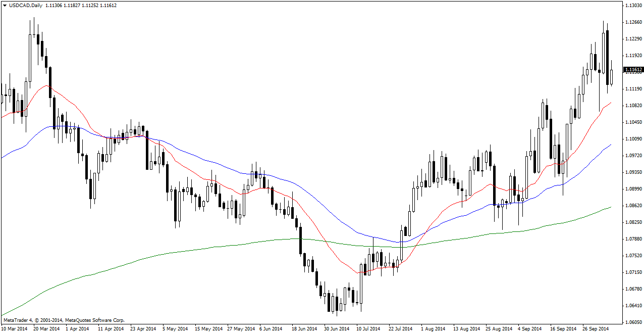Click the 1.13030 top price axis label
Image resolution: width=644 pixels, height=333 pixels.
tap(633, 6)
